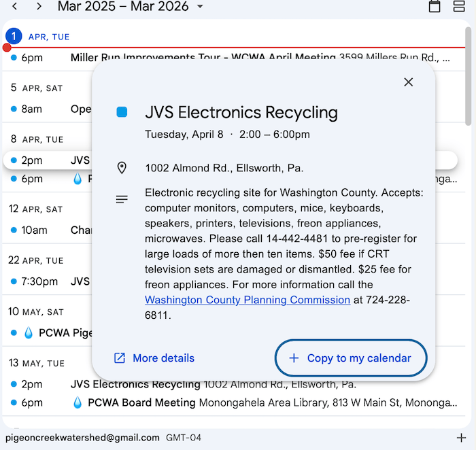Go to the previous period arrow
The image size is (476, 450).
[15, 6]
